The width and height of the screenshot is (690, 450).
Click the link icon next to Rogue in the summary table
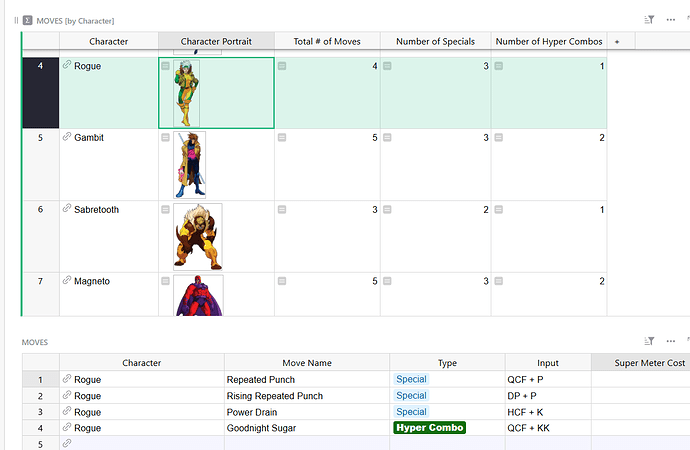click(67, 65)
